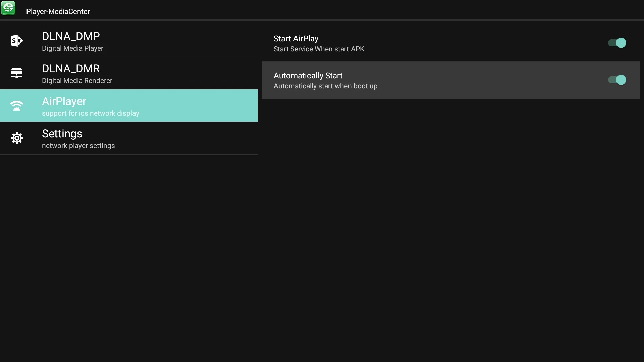The height and width of the screenshot is (362, 644).
Task: Click the Automatically Start option label
Action: [x=308, y=76]
